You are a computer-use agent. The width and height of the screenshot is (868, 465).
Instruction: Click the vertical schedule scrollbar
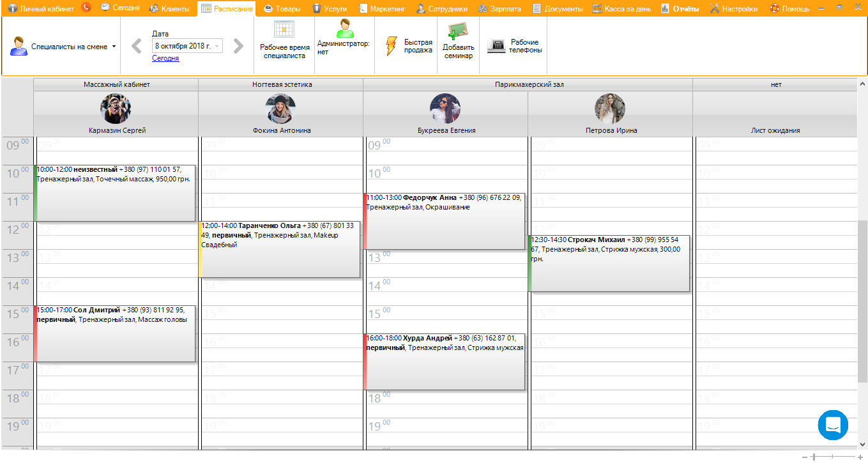(862, 287)
